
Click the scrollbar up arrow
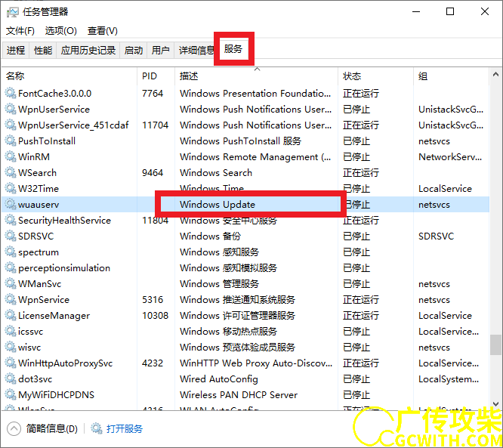495,75
